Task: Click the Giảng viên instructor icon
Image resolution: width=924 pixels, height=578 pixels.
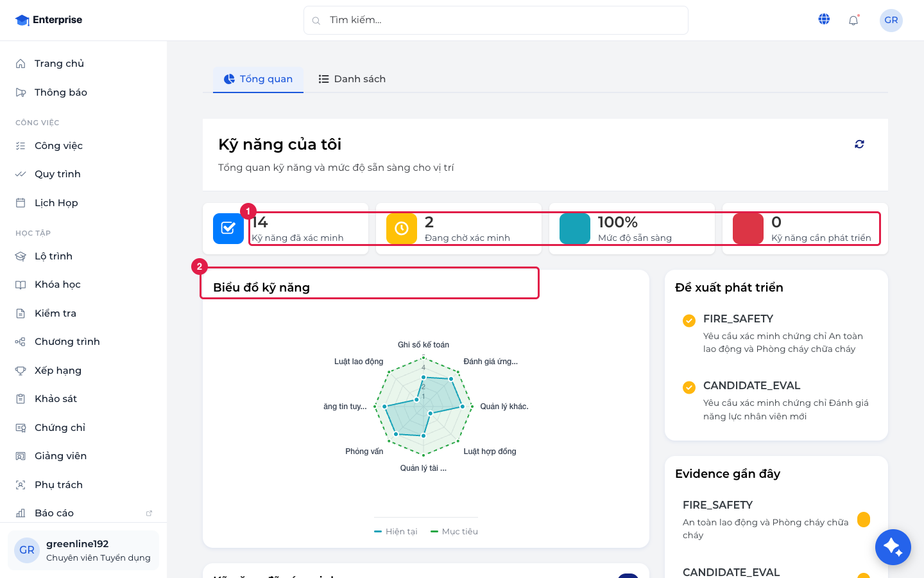Action: click(x=21, y=456)
